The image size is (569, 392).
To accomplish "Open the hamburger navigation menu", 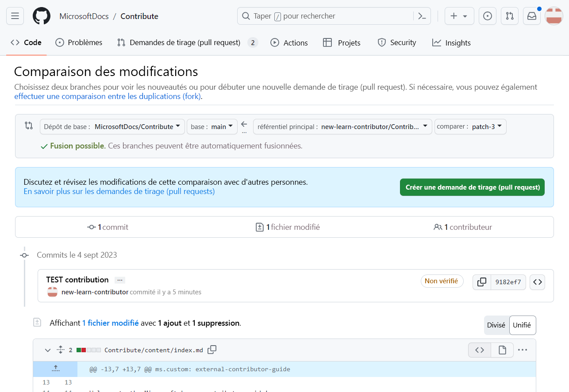I will (x=15, y=15).
